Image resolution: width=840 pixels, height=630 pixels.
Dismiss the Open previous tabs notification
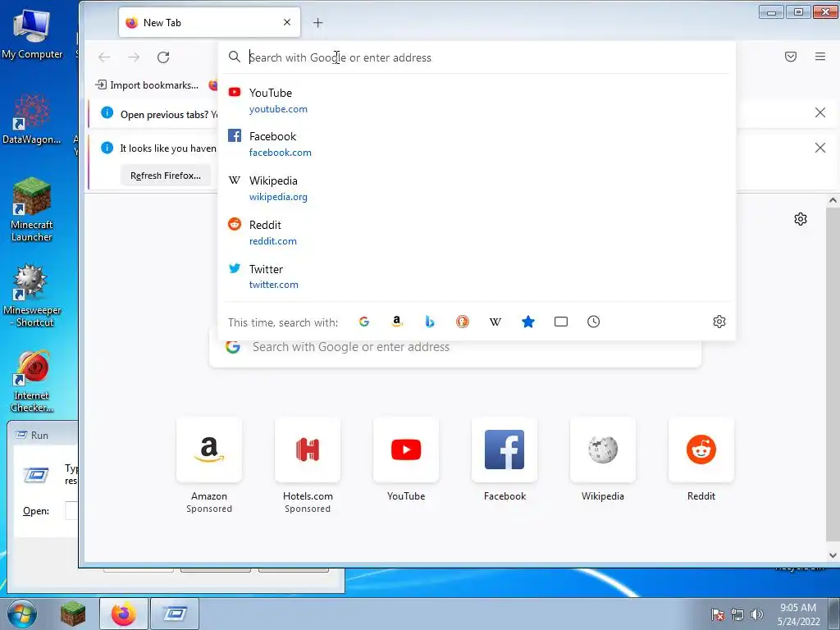pyautogui.click(x=820, y=112)
